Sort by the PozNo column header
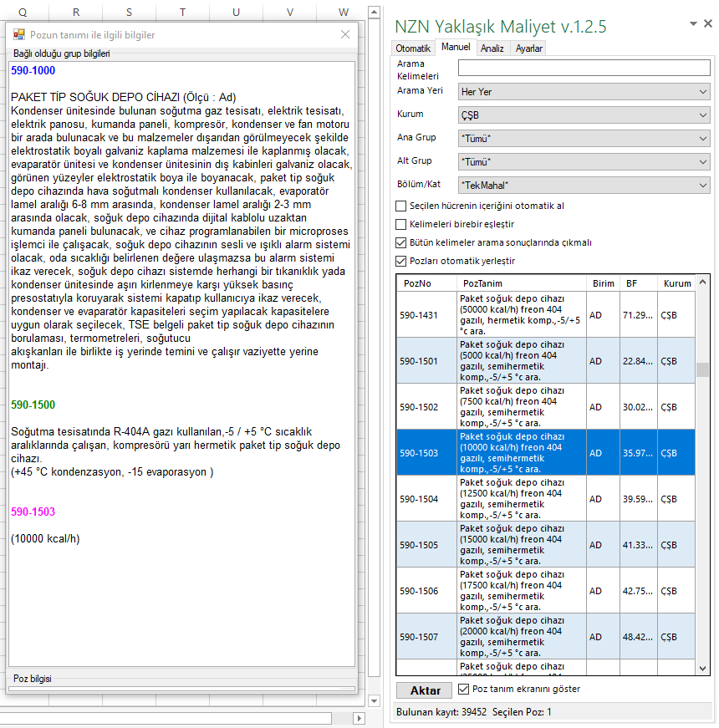This screenshot has width=719, height=728. [417, 283]
